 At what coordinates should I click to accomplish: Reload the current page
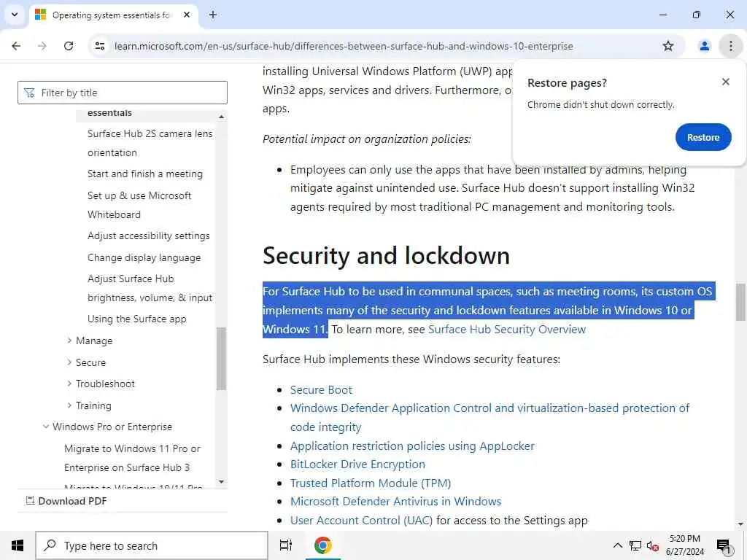(69, 46)
